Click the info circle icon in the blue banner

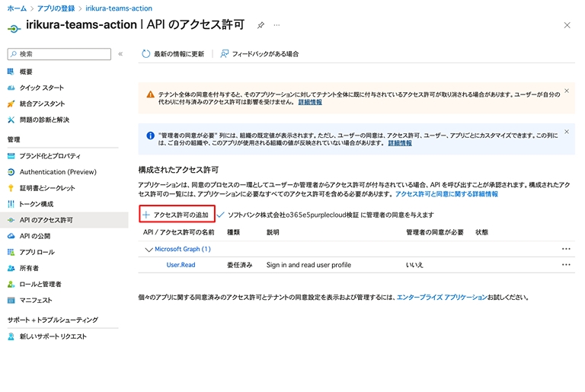(150, 135)
